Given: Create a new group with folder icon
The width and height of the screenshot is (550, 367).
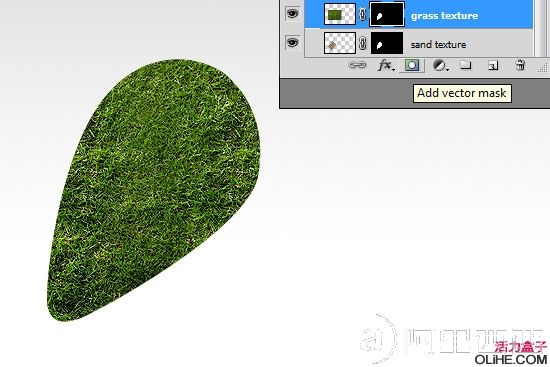Looking at the screenshot, I should 466,65.
